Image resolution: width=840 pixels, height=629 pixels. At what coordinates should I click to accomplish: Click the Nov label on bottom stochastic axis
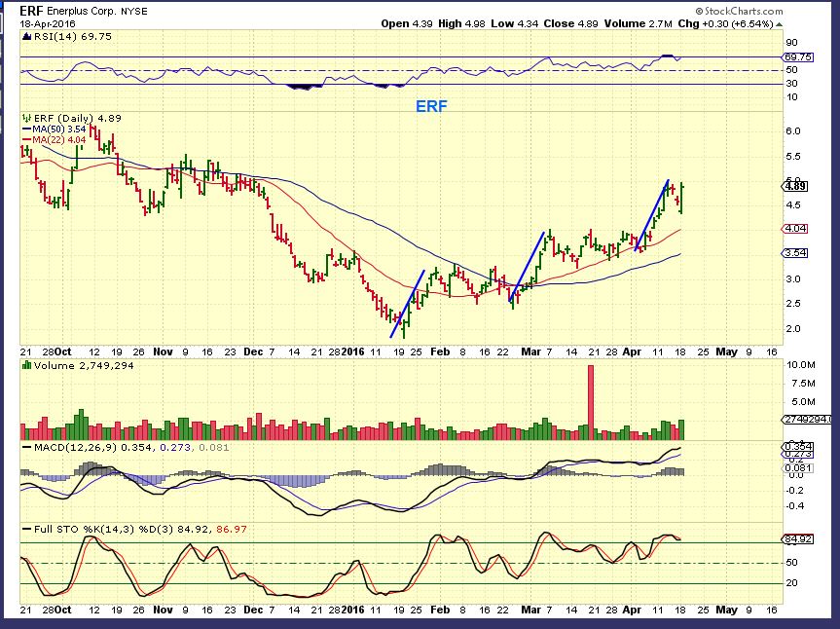(x=163, y=610)
